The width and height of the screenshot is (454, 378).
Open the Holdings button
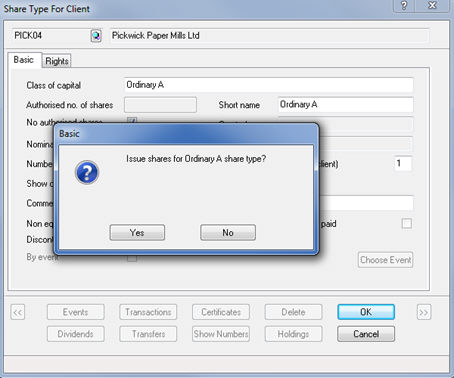click(293, 334)
